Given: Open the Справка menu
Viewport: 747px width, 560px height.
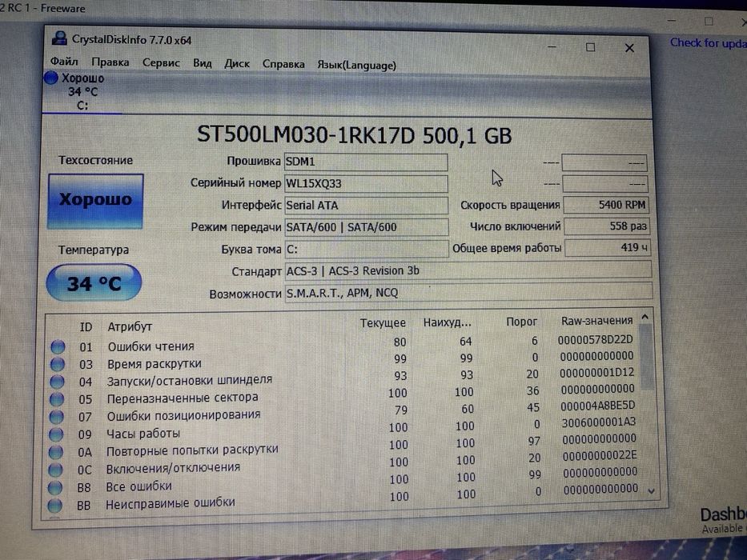Looking at the screenshot, I should 283,64.
